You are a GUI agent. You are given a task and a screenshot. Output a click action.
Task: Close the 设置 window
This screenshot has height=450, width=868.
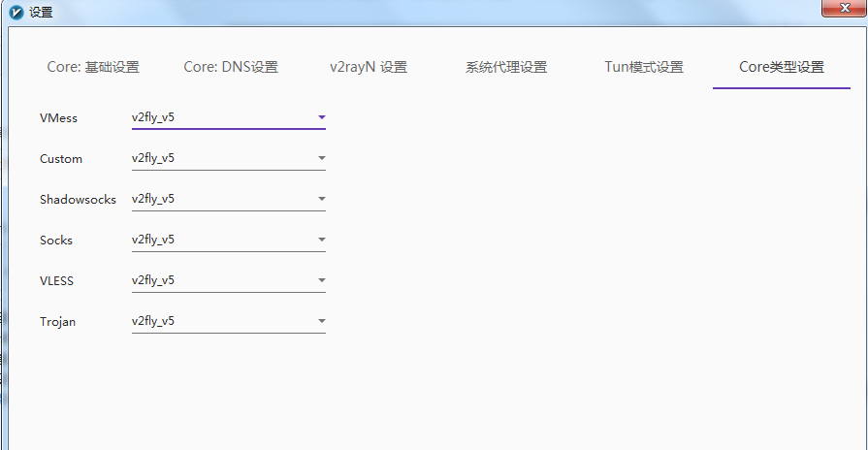[x=844, y=9]
